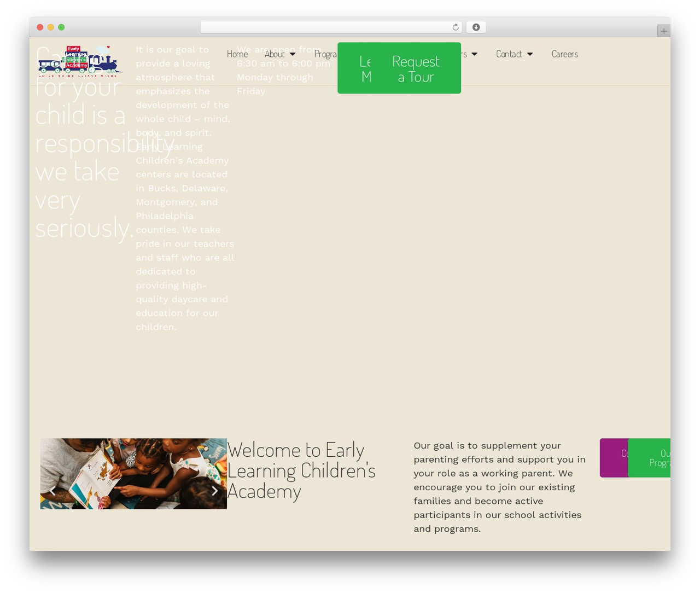Go to previous slide in image carousel
The width and height of the screenshot is (700, 593).
pos(52,491)
